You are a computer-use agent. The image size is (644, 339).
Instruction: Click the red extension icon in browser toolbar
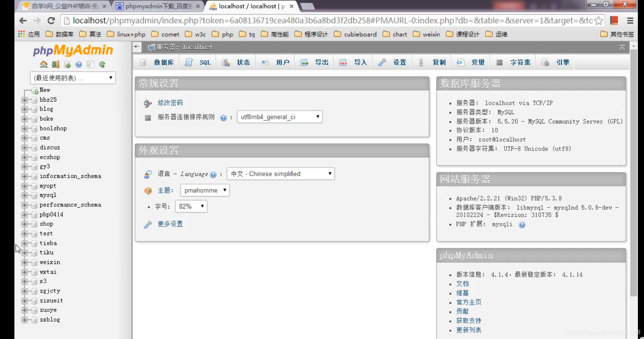click(614, 21)
